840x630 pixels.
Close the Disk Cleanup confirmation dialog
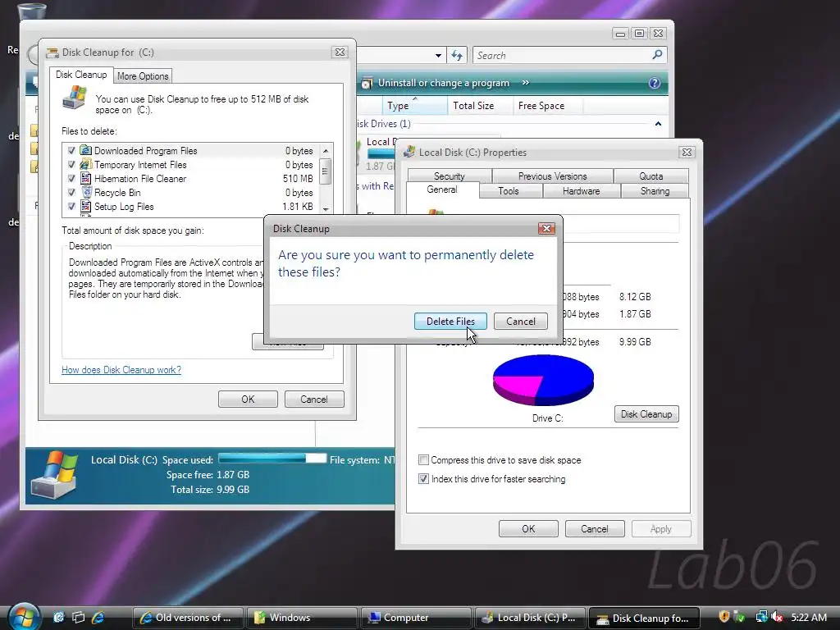click(546, 229)
